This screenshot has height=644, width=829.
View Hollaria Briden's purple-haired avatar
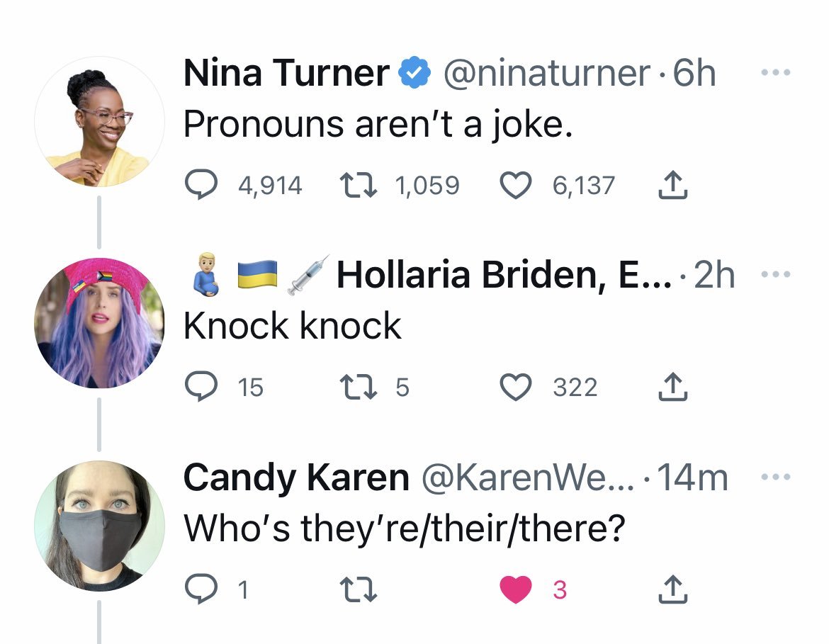point(99,323)
